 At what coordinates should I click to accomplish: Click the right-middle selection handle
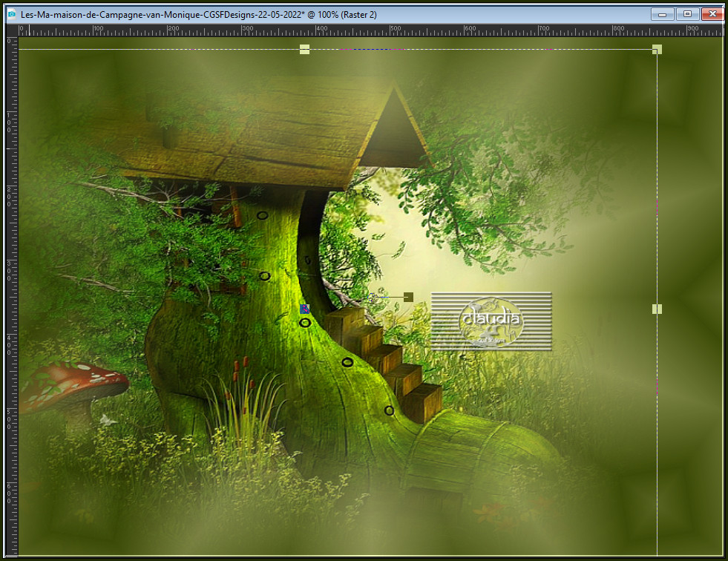click(x=657, y=309)
